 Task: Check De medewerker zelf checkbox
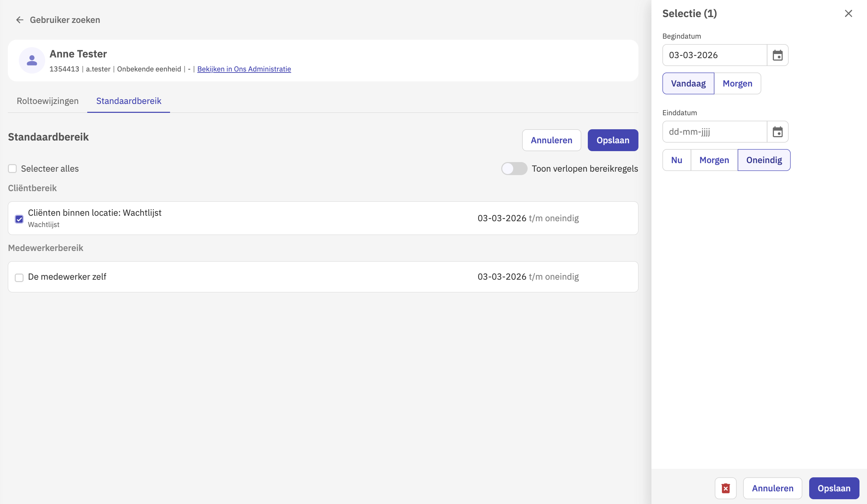[19, 277]
